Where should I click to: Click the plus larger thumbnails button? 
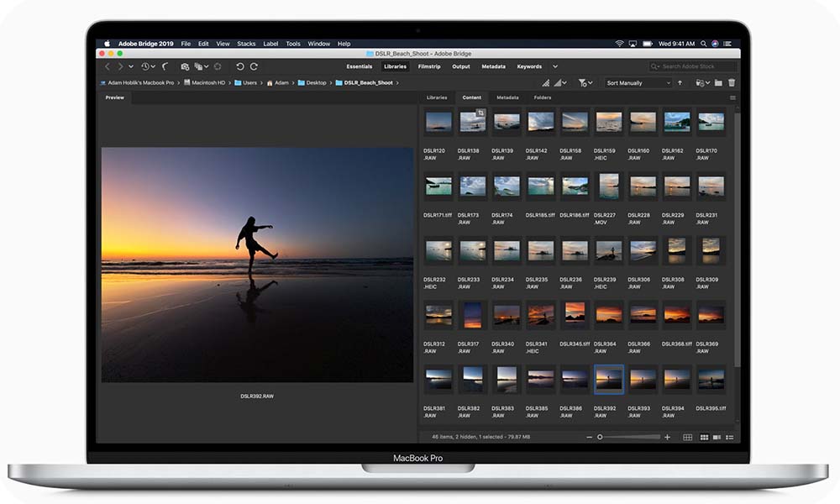[x=668, y=437]
